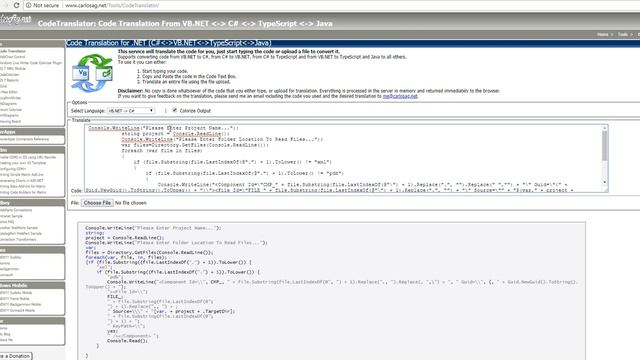This screenshot has height=360, width=640.
Task: Open the feedback email address link
Action: pyautogui.click(x=400, y=96)
